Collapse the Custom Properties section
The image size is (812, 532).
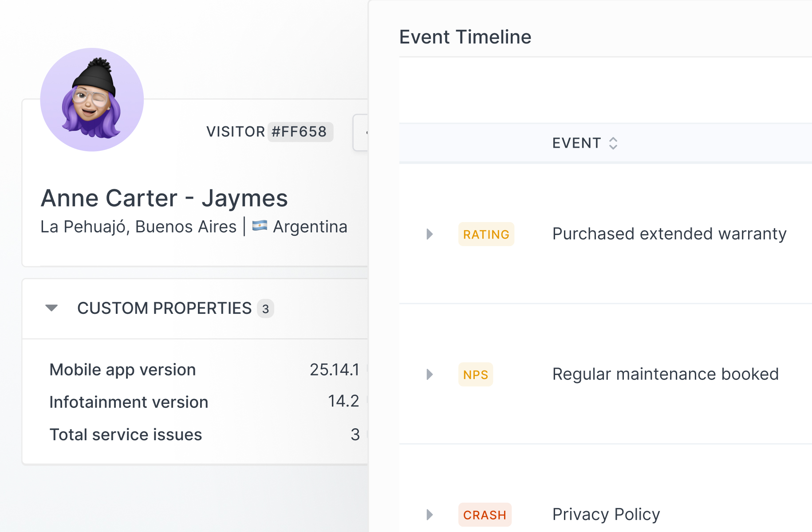click(51, 308)
